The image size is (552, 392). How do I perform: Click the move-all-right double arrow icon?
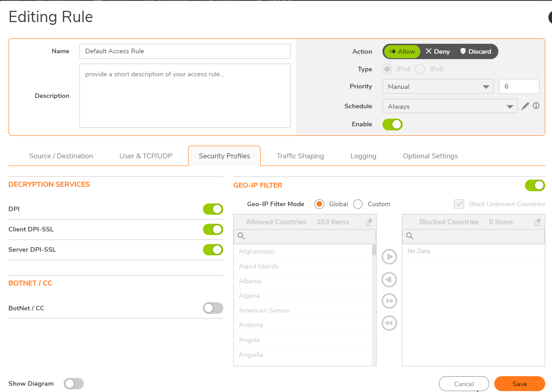pyautogui.click(x=389, y=301)
